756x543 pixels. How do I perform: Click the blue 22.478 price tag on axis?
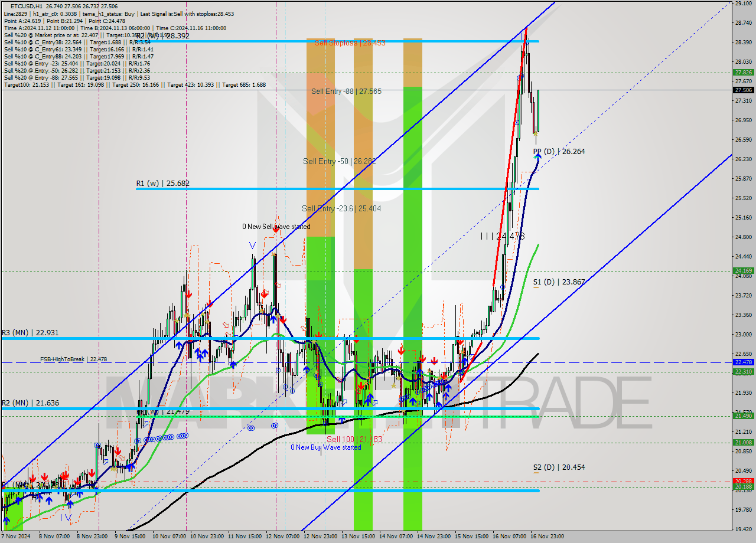pos(743,362)
